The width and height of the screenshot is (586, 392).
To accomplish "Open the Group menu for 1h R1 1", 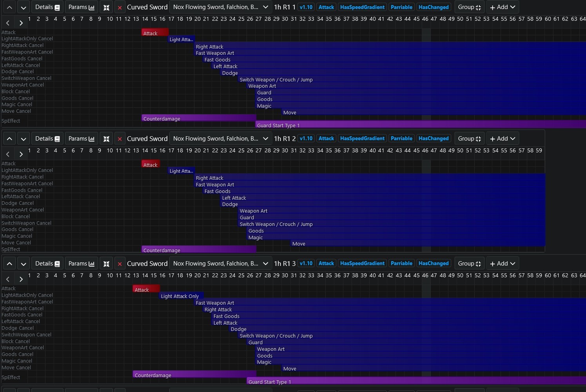I will (469, 7).
